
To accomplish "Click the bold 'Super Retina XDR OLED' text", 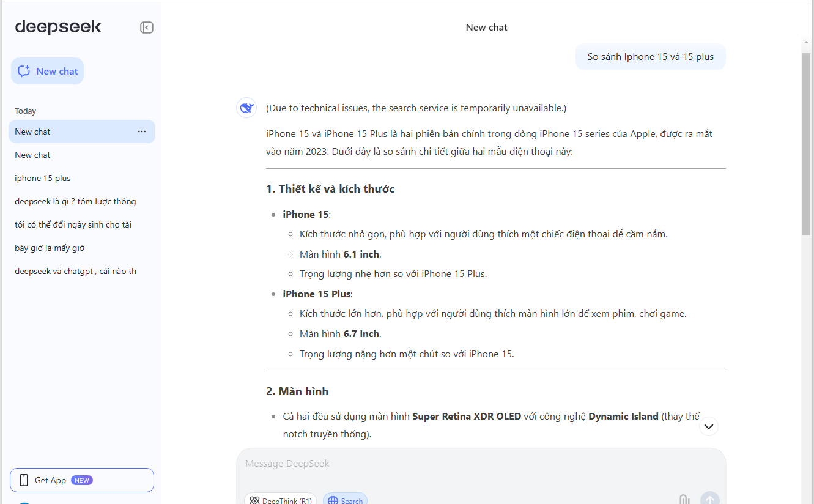I will click(x=467, y=416).
